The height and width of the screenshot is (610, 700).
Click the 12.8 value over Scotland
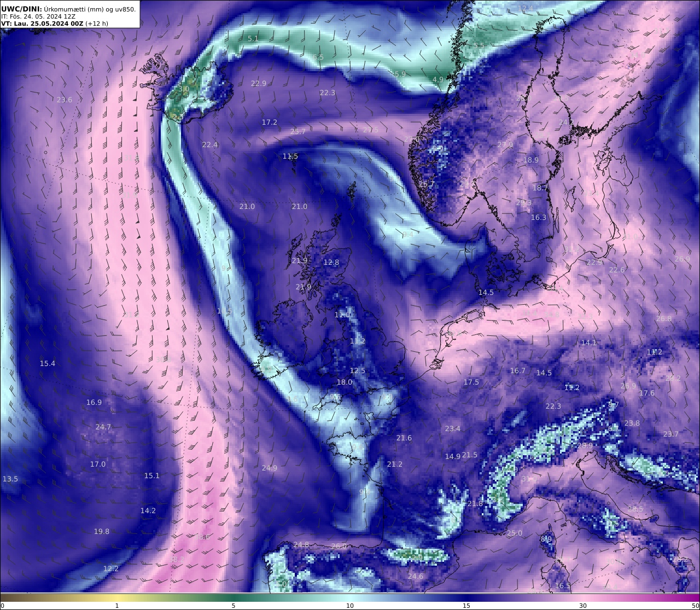(331, 262)
